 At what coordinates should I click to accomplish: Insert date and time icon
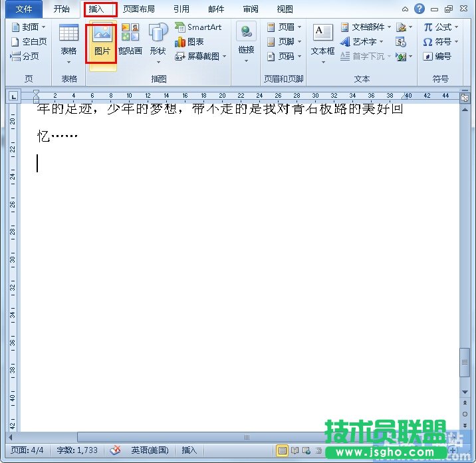click(x=401, y=42)
